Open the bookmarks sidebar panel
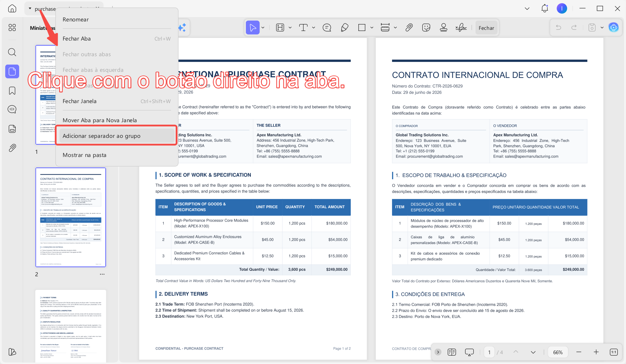Image resolution: width=626 pixels, height=364 pixels. (x=12, y=91)
